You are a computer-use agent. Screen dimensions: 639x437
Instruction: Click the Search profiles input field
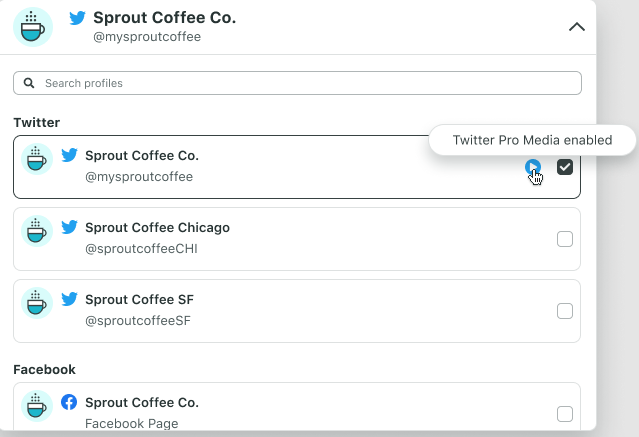click(x=297, y=83)
